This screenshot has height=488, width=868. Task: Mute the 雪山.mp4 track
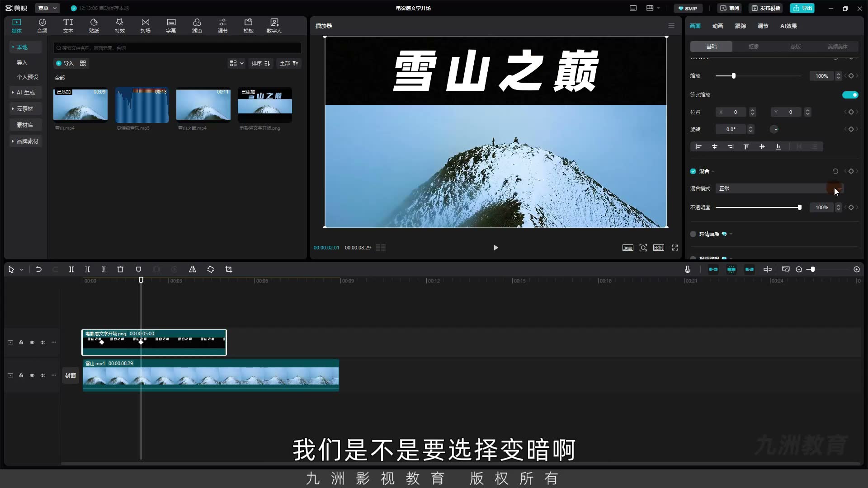43,375
